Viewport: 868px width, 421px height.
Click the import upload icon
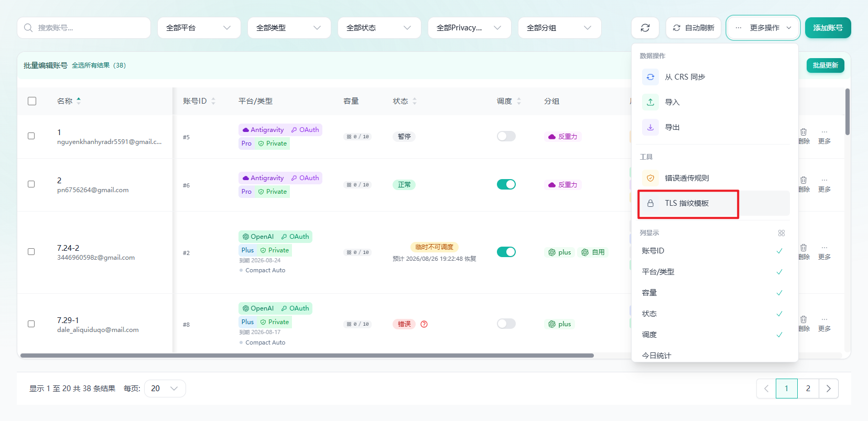pyautogui.click(x=650, y=102)
